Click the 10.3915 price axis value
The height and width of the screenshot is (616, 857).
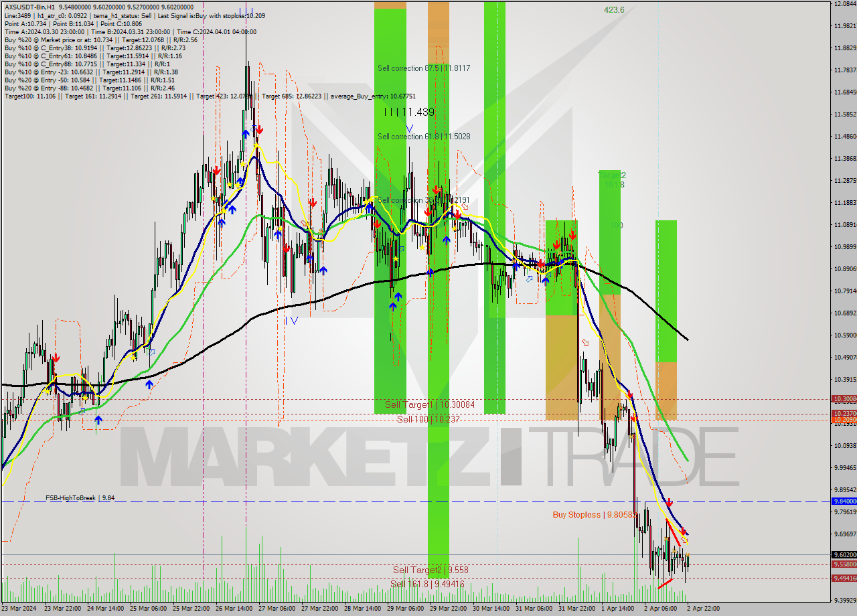[x=845, y=380]
